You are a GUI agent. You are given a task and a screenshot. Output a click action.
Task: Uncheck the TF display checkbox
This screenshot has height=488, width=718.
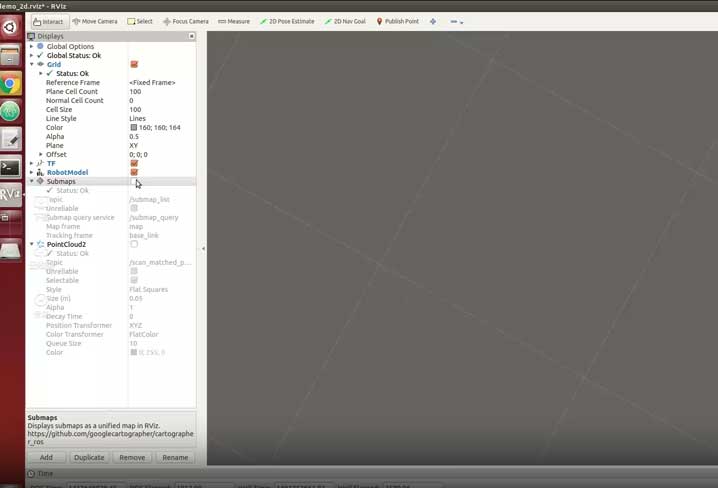[x=134, y=164]
